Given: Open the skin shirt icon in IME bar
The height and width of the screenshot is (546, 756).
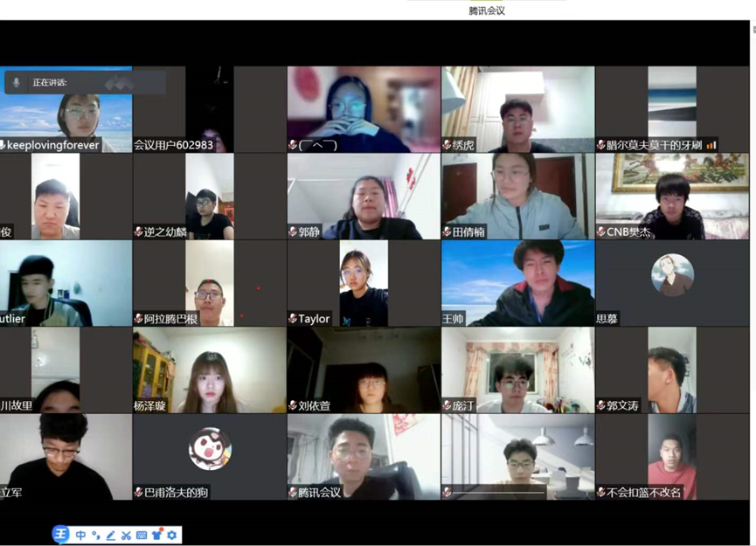Looking at the screenshot, I should tap(157, 535).
